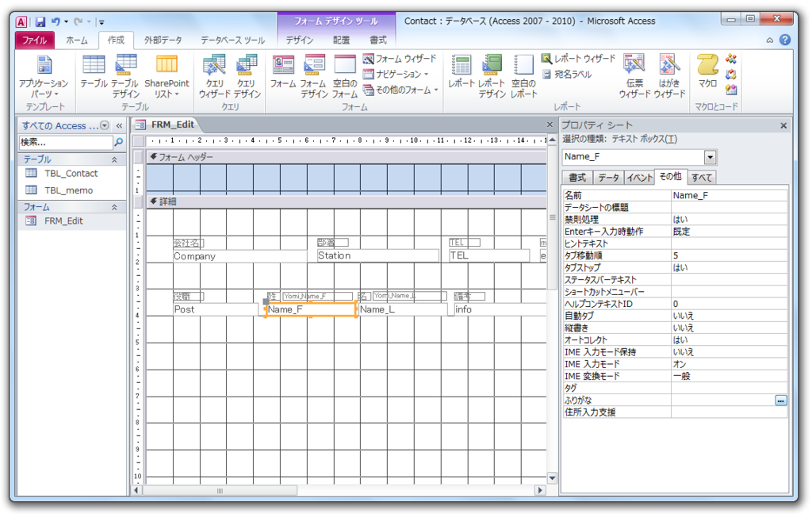This screenshot has height=514, width=812.
Task: Open SharePoint Lists dropdown
Action: click(x=167, y=77)
